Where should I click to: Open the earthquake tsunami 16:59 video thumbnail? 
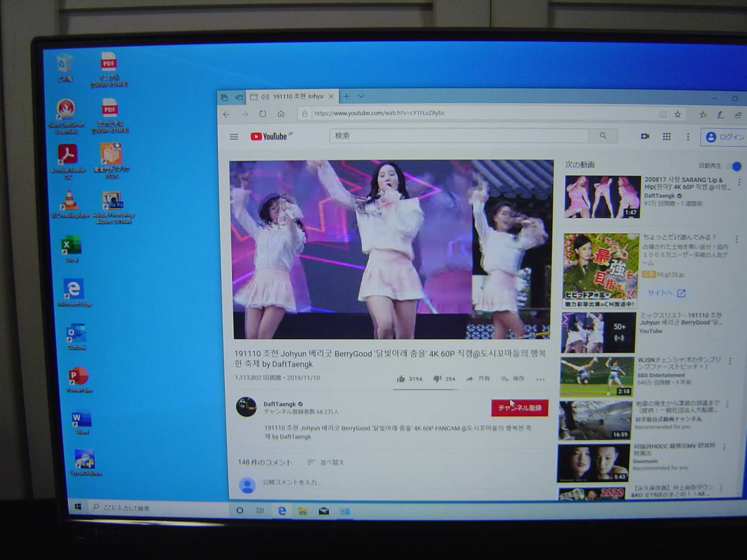tap(595, 420)
